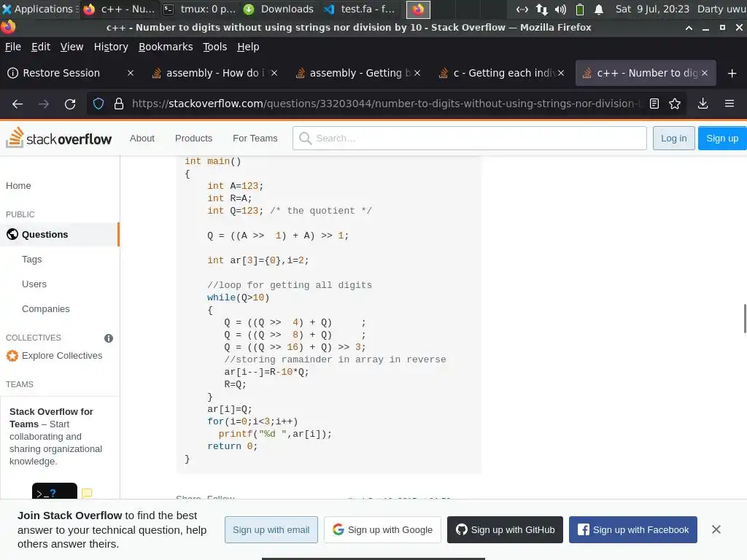Click Sign up with Google
747x560 pixels.
tap(382, 529)
